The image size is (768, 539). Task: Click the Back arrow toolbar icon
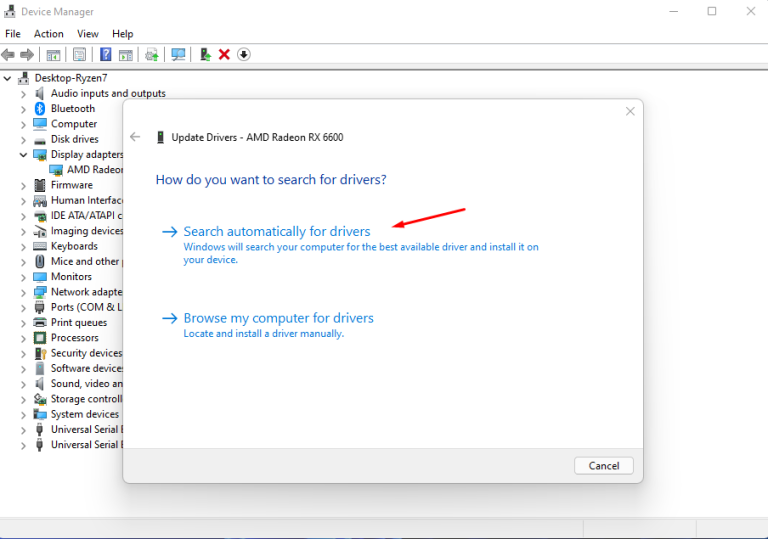tap(8, 54)
